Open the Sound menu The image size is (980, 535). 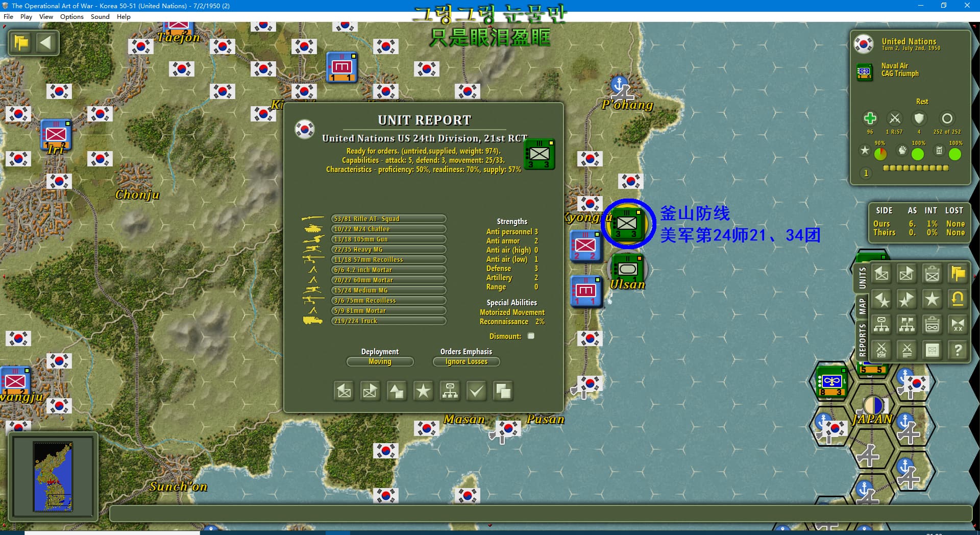[x=100, y=17]
